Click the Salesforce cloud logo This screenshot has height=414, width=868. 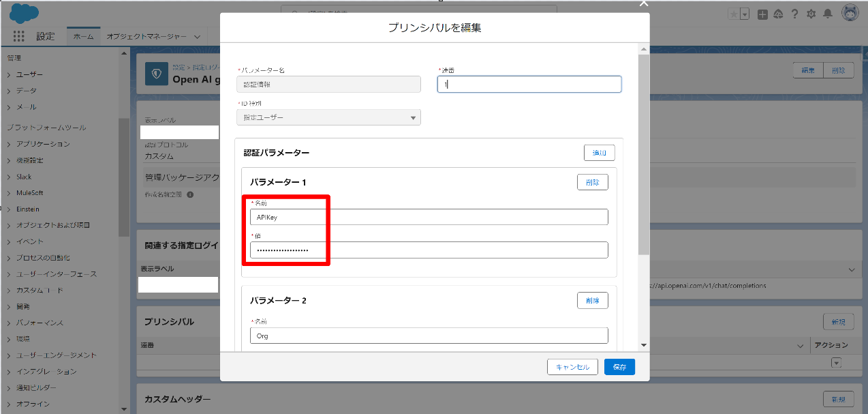click(24, 13)
